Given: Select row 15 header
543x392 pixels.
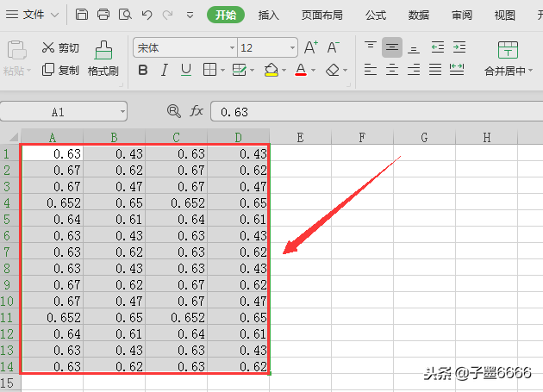Looking at the screenshot, I should click(x=9, y=383).
